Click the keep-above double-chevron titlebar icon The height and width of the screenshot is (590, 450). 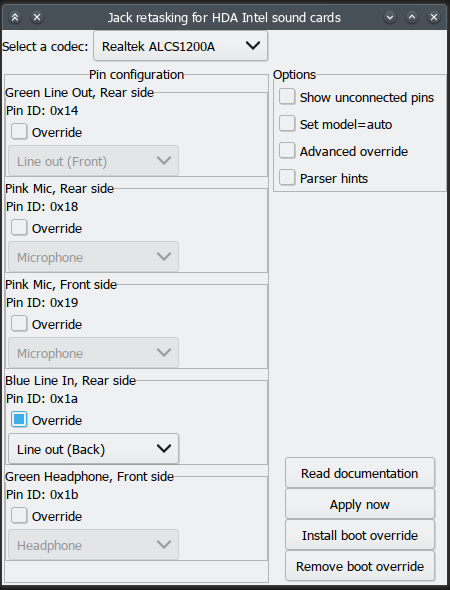click(x=15, y=17)
